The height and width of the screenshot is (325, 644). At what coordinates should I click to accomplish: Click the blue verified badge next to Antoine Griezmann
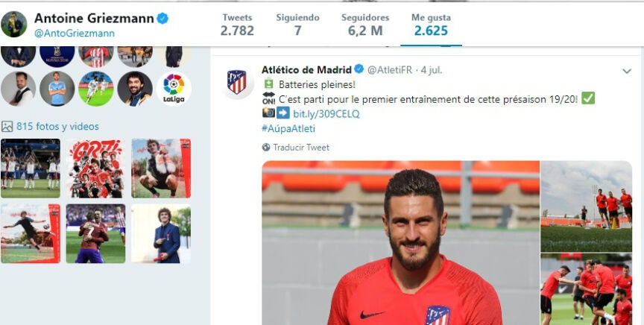pos(162,18)
